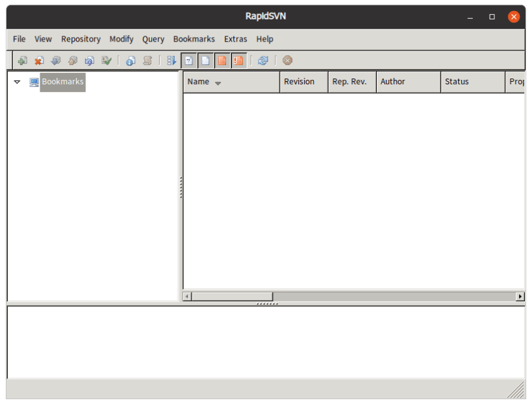
Task: Click the Info toolbar icon
Action: pos(131,60)
